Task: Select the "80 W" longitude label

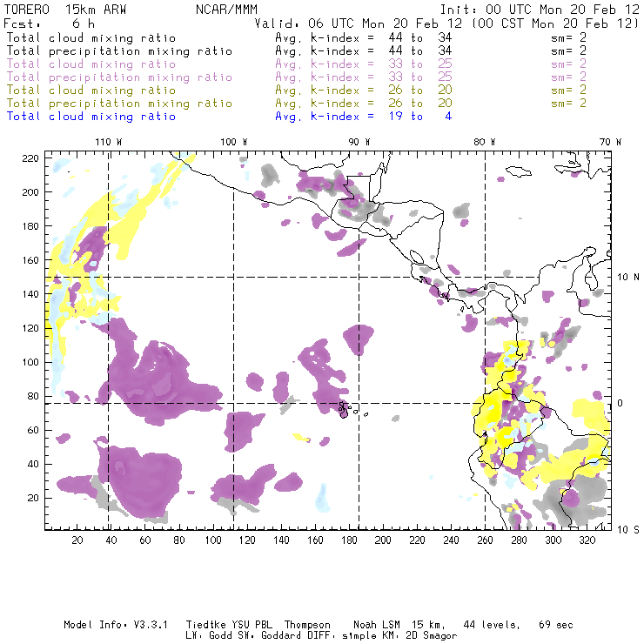Action: coord(484,142)
